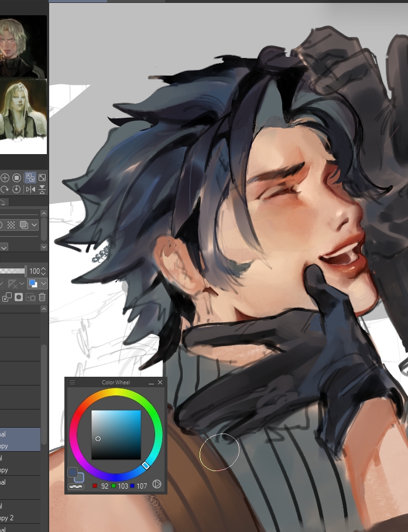Adjust layer opacity using the stepper arrows

pos(44,271)
